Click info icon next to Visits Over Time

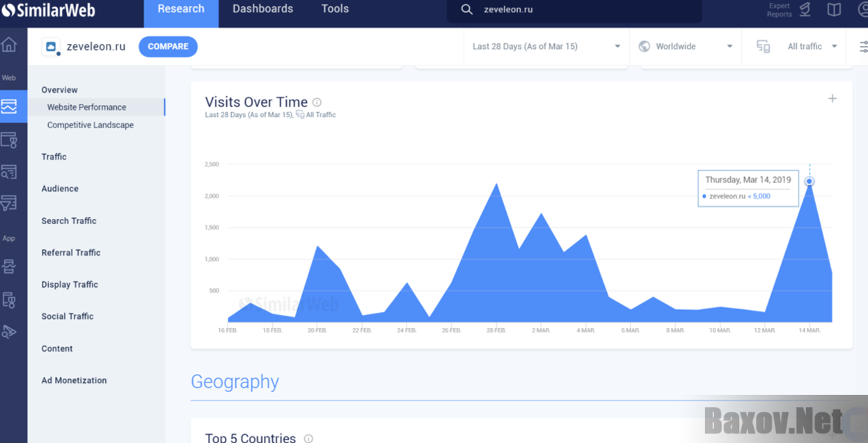[317, 102]
